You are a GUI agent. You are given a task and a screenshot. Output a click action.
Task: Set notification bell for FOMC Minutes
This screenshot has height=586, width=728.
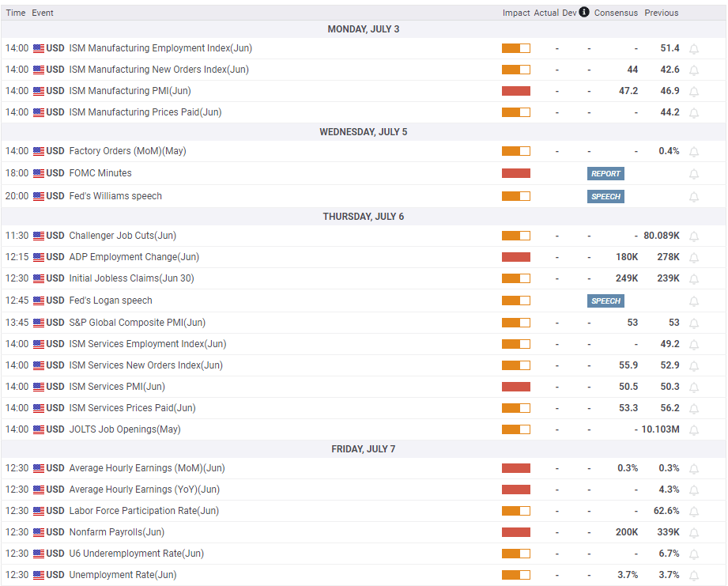(x=694, y=174)
